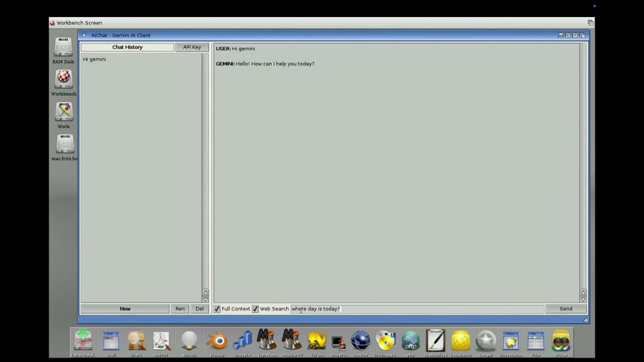This screenshot has height=362, width=644.
Task: Click the AIChat dock icon
Action: 561,341
